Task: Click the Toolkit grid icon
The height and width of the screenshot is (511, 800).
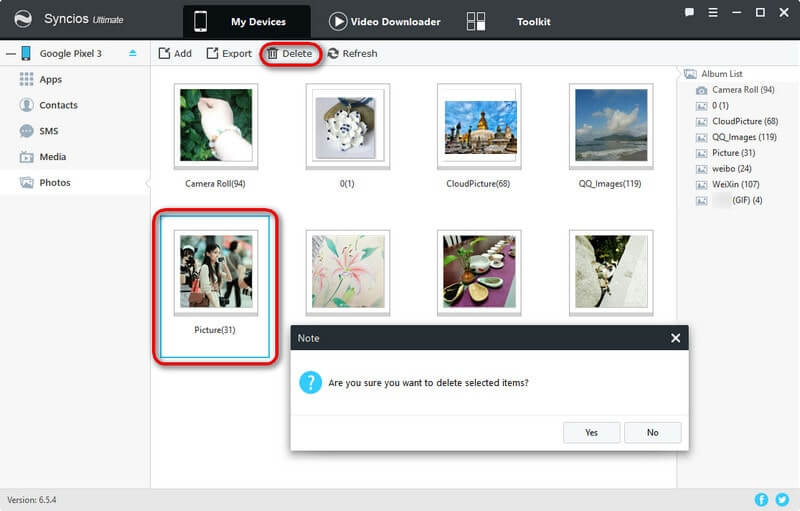Action: [476, 21]
